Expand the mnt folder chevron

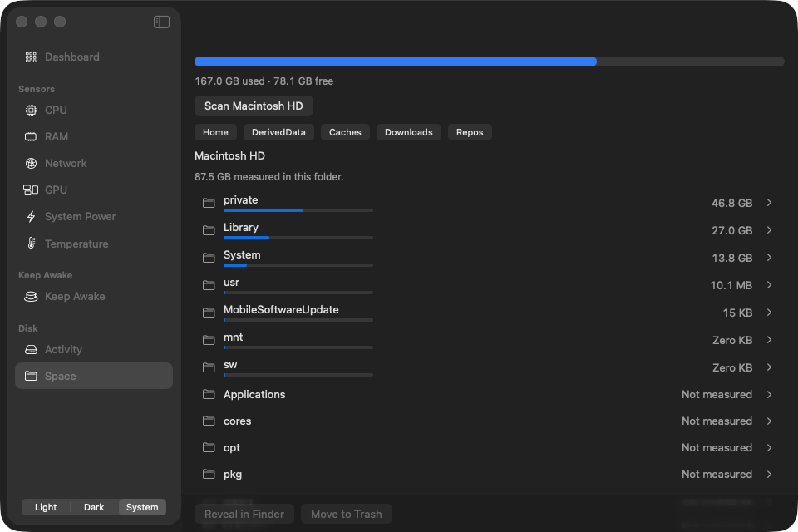(769, 340)
